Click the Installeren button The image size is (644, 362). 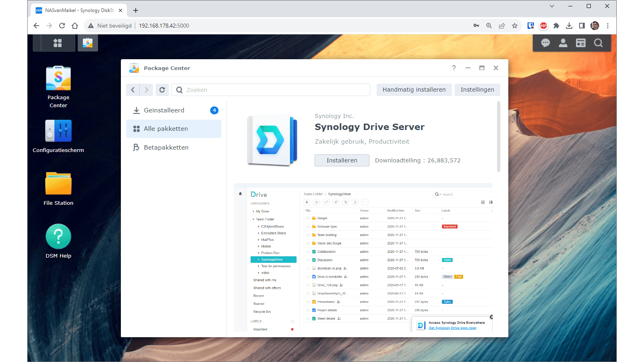(x=342, y=160)
